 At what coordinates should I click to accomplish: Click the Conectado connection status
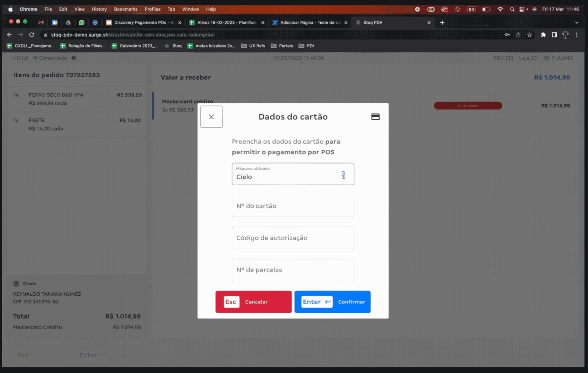click(x=50, y=58)
